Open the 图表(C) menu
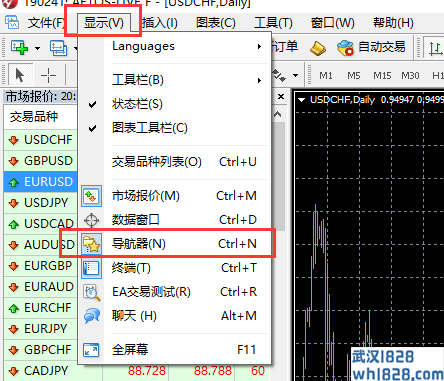The width and height of the screenshot is (444, 381). (x=216, y=23)
